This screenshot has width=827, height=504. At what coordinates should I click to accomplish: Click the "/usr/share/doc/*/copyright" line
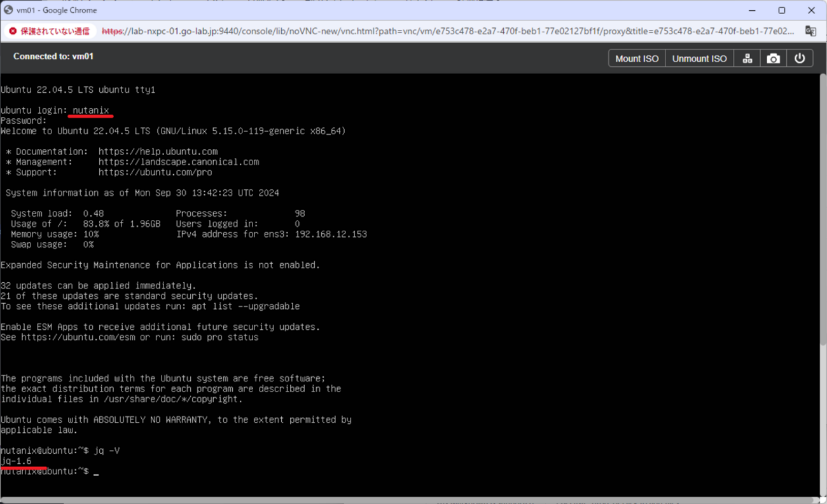pyautogui.click(x=122, y=399)
